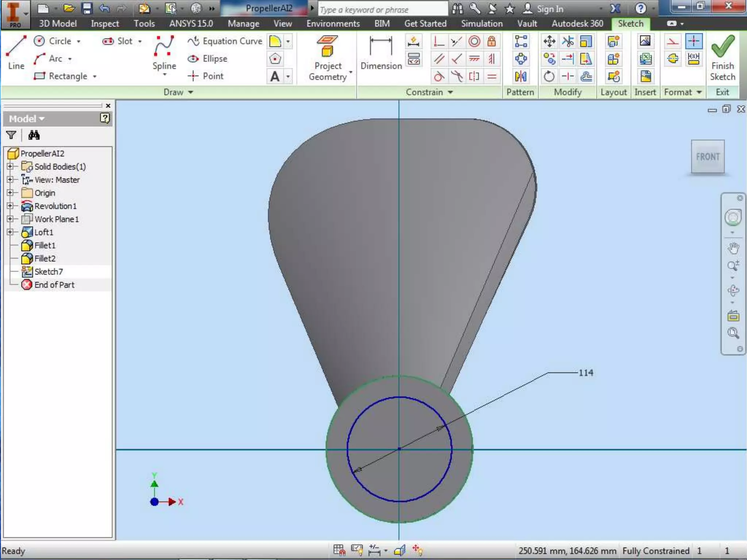Click the Mirror pattern icon
The width and height of the screenshot is (747, 560).
click(520, 77)
